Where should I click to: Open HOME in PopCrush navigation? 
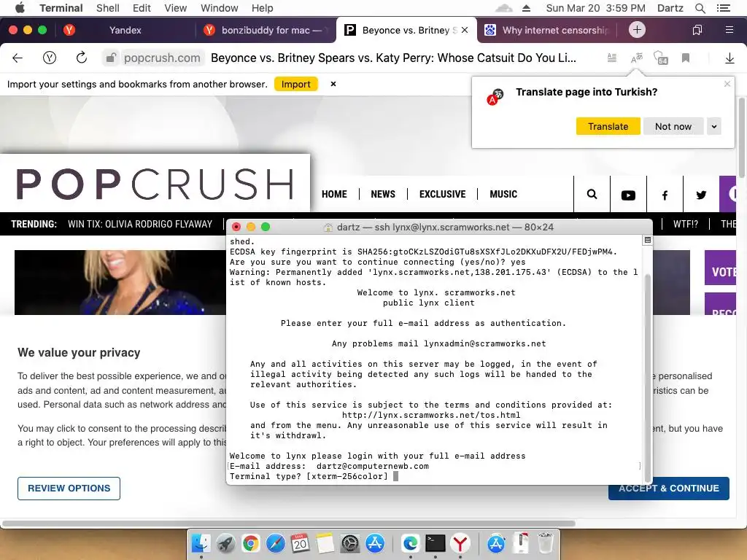click(x=334, y=194)
